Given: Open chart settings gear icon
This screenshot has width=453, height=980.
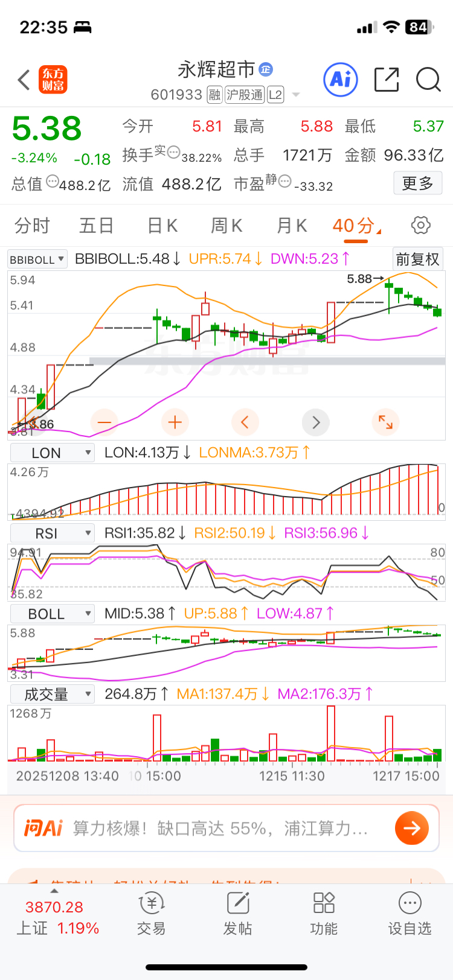Looking at the screenshot, I should tap(420, 225).
